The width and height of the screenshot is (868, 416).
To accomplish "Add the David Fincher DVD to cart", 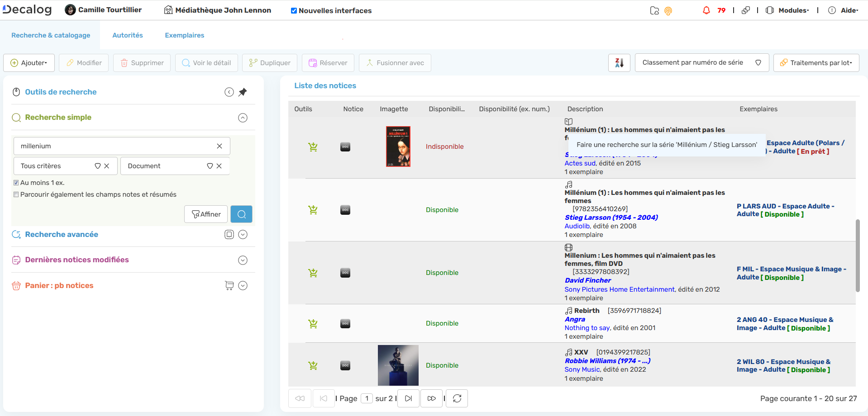I will [313, 273].
